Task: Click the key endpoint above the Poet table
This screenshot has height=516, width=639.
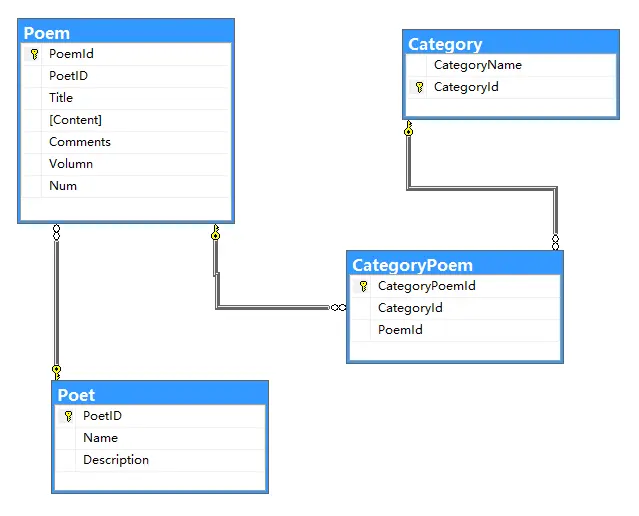Action: point(56,371)
